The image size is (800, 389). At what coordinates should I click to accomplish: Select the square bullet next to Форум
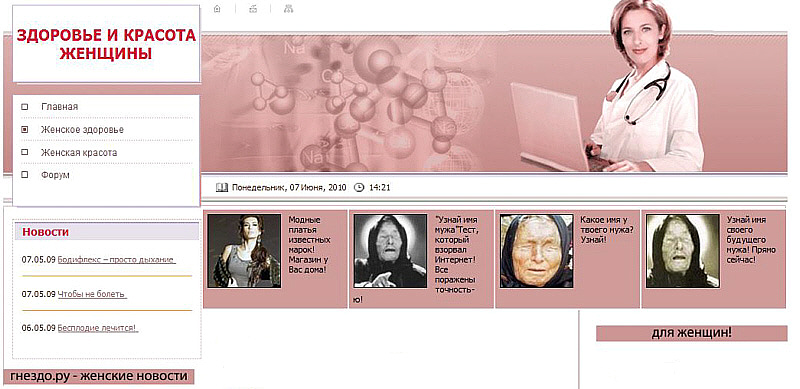(x=24, y=175)
